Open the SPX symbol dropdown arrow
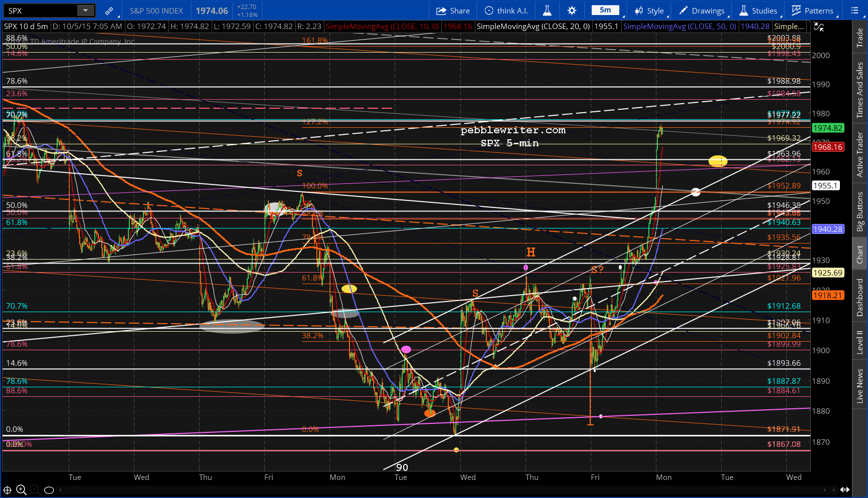Viewport: 868px width, 498px height. [x=85, y=11]
